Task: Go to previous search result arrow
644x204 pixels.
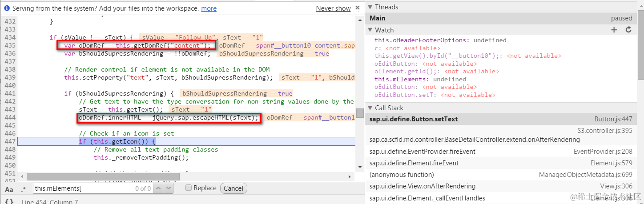Action: coord(158,188)
